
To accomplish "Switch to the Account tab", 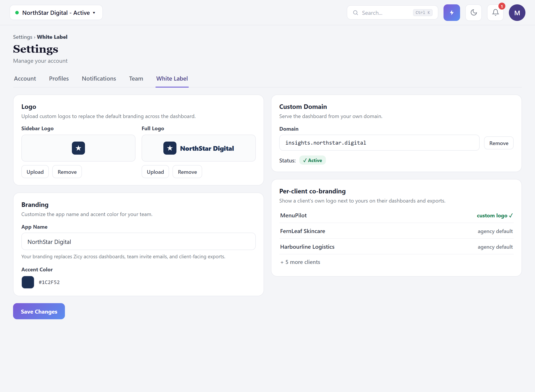I will coord(25,79).
